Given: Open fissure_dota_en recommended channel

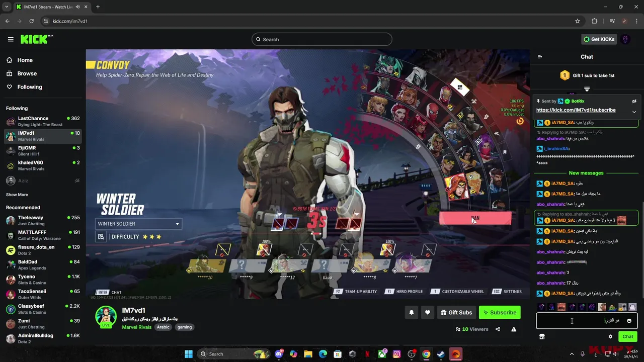Looking at the screenshot, I should [x=43, y=250].
